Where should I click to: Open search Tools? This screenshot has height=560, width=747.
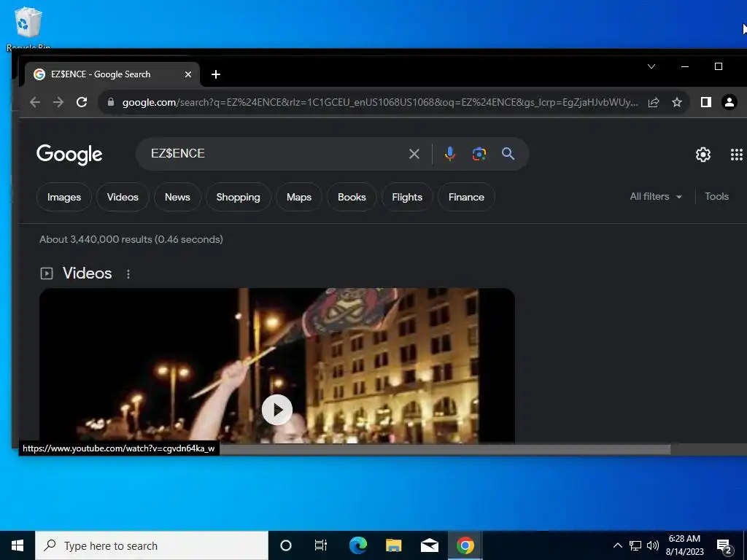(716, 197)
